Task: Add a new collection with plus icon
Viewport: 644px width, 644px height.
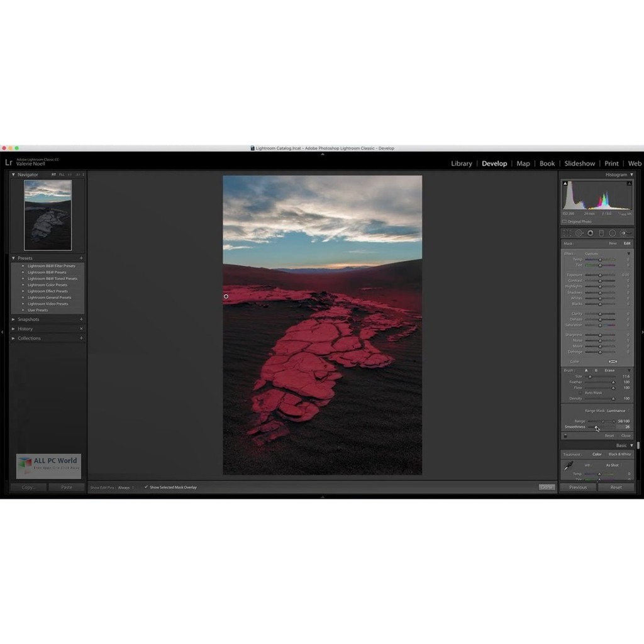Action: click(x=81, y=338)
